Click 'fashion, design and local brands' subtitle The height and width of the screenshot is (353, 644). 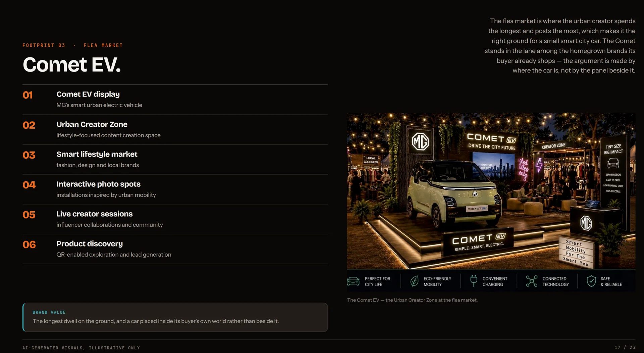tap(98, 165)
